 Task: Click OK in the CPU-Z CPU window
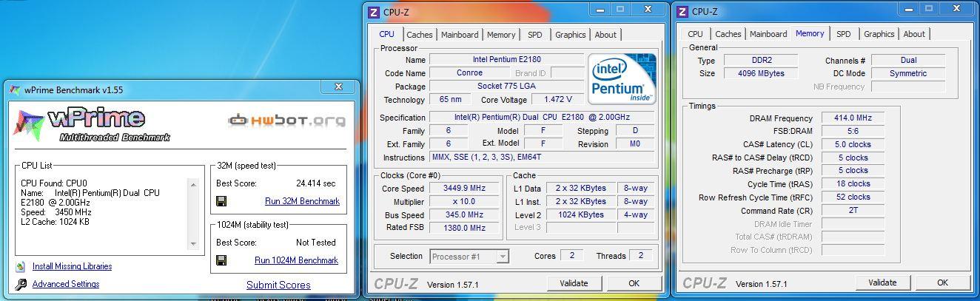pos(634,283)
